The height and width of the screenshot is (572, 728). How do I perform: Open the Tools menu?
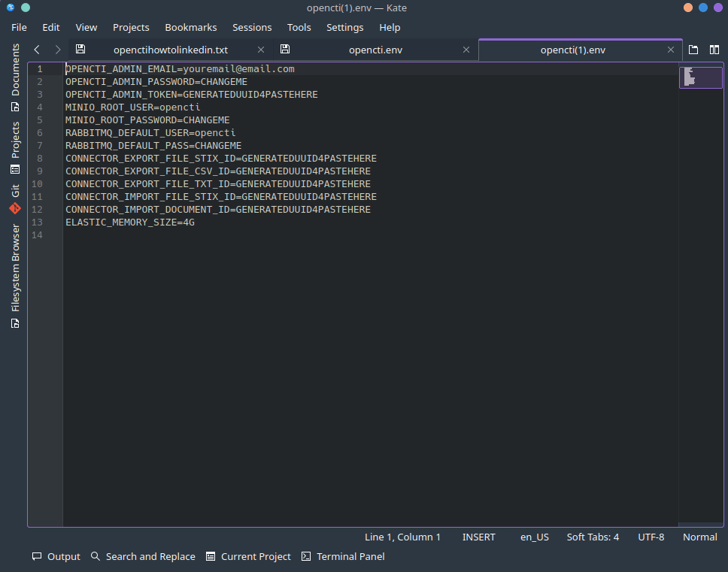point(299,27)
